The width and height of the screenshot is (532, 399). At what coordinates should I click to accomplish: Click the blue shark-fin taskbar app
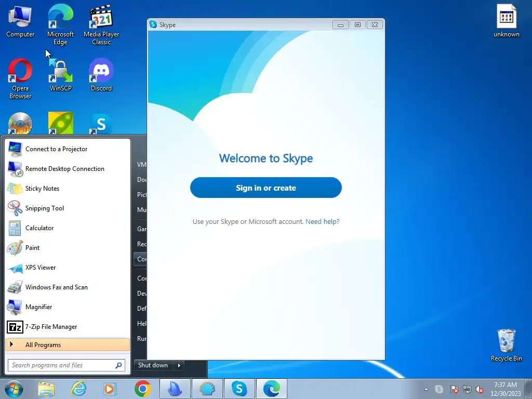click(175, 389)
